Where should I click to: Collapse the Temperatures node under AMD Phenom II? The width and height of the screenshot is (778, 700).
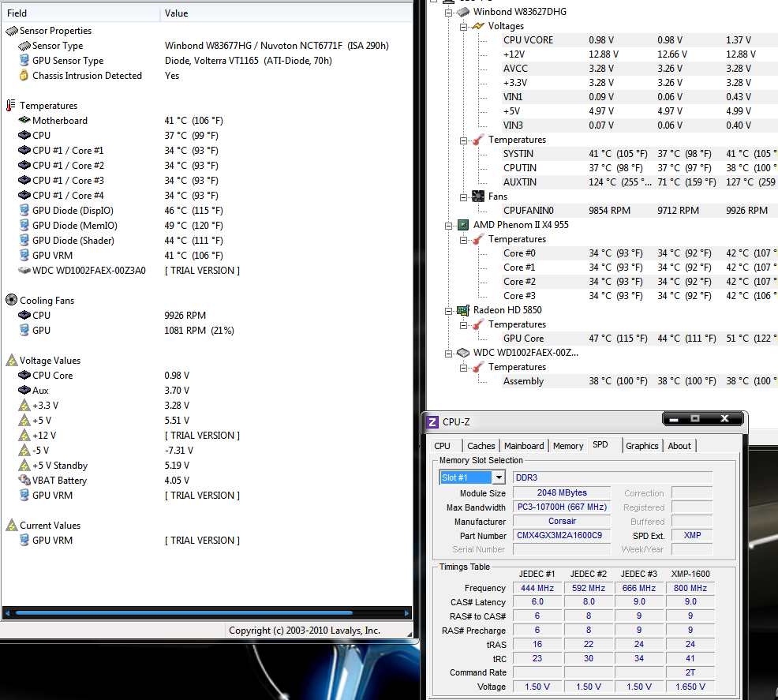pyautogui.click(x=463, y=240)
